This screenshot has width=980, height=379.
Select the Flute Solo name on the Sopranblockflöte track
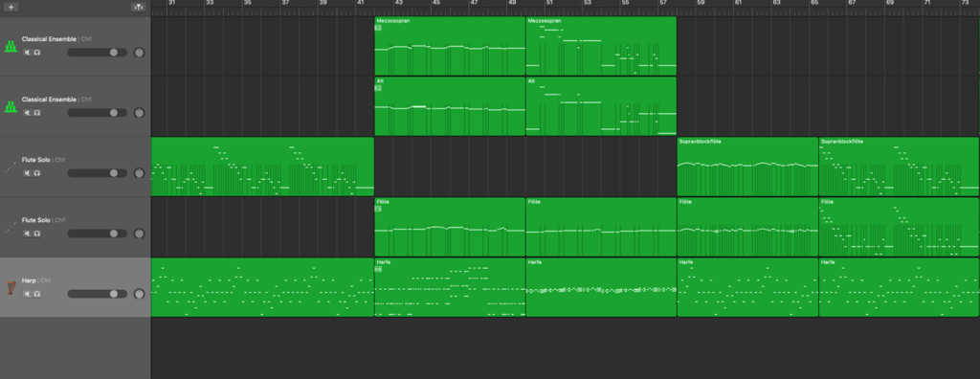[x=35, y=160]
